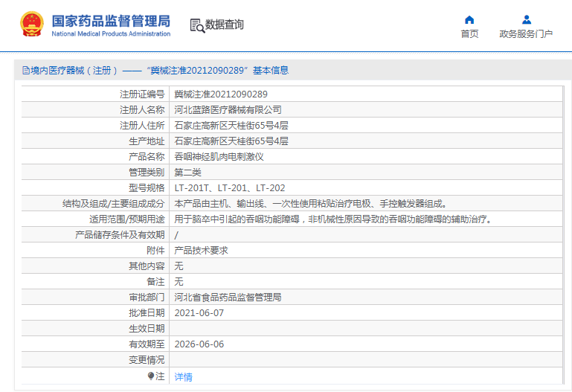The image size is (572, 392).
Task: Click the 型号规格 label
Action: 147,188
